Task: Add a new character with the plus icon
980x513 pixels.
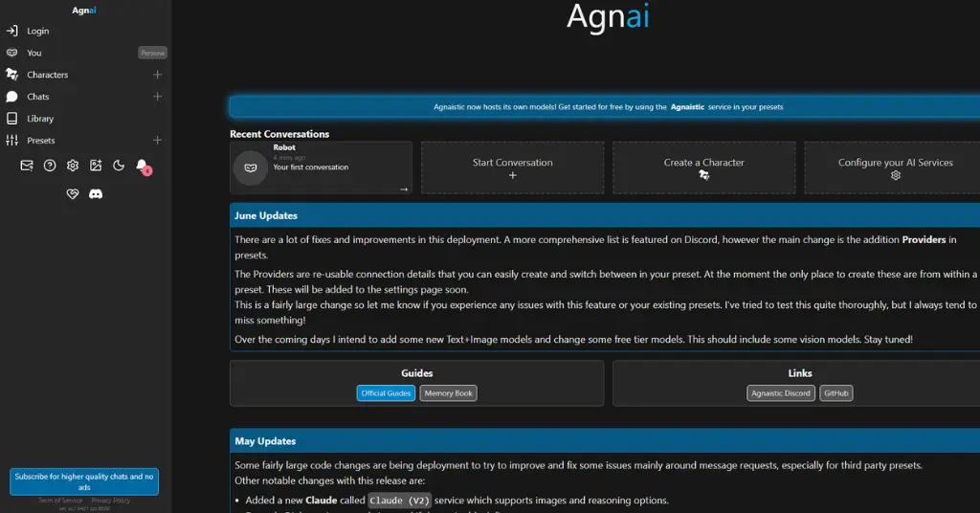Action: click(x=158, y=75)
